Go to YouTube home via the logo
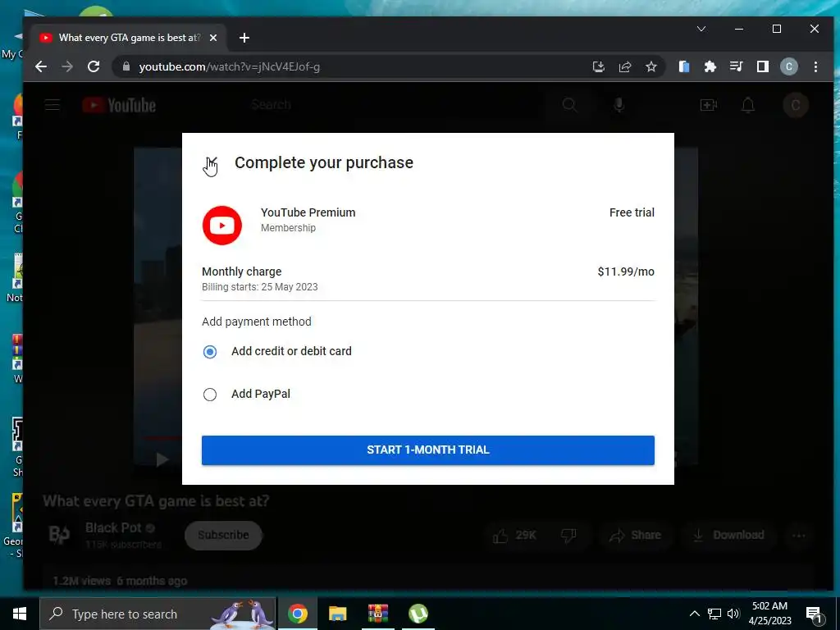 [120, 105]
